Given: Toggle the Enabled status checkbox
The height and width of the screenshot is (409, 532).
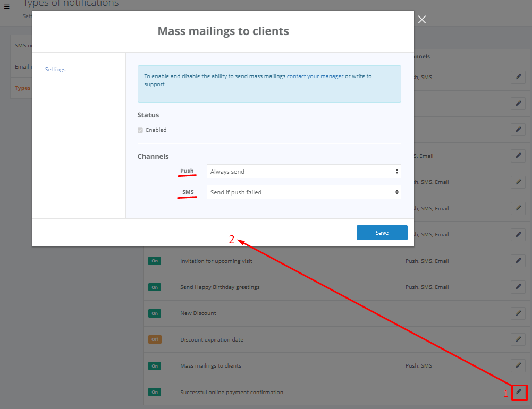Looking at the screenshot, I should [140, 130].
